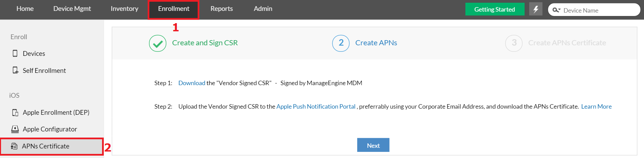Click the blue Next button
Image resolution: width=644 pixels, height=158 pixels.
point(373,145)
